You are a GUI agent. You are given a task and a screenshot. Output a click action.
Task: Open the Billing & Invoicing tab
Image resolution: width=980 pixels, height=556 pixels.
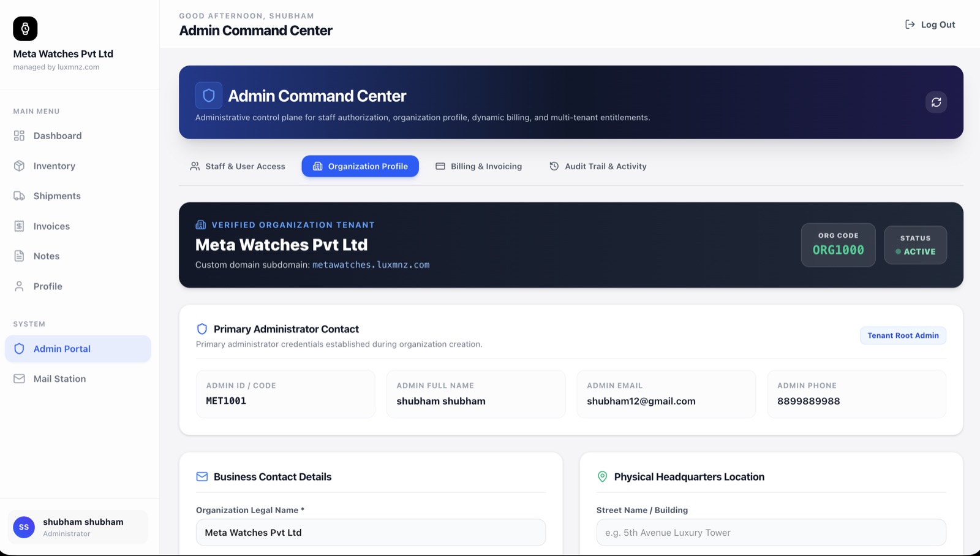coord(478,166)
